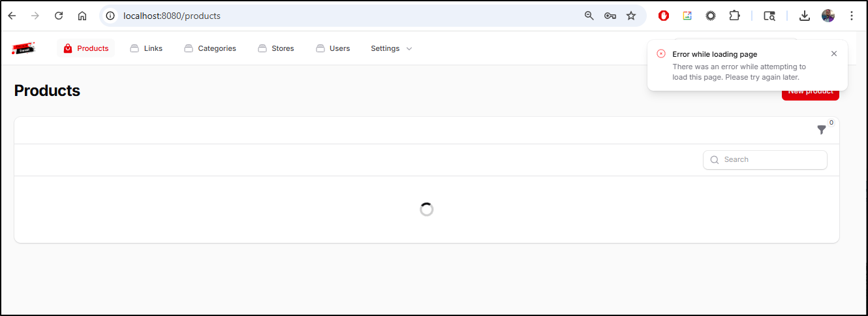Expand the Settings dropdown menu

coord(391,48)
